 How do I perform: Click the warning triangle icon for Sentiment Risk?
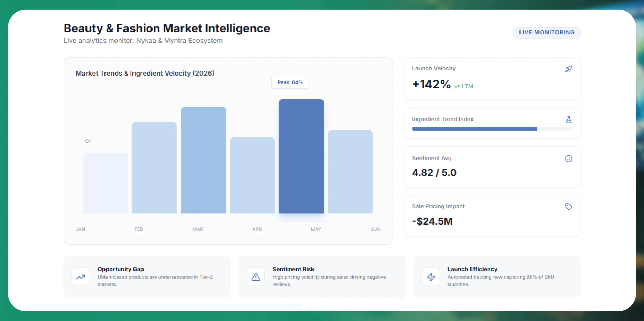click(x=256, y=277)
